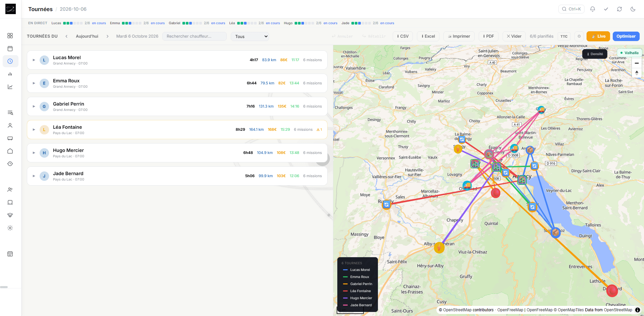Toggle the Valhalla routing indicator

click(x=630, y=53)
